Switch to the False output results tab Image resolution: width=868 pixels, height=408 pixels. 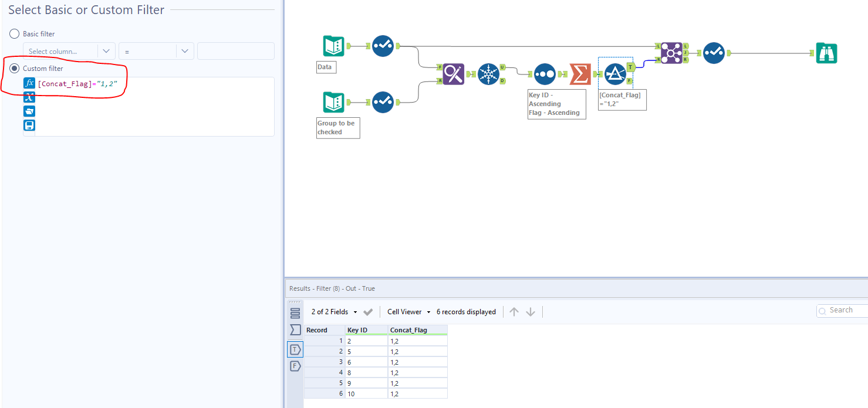tap(296, 366)
